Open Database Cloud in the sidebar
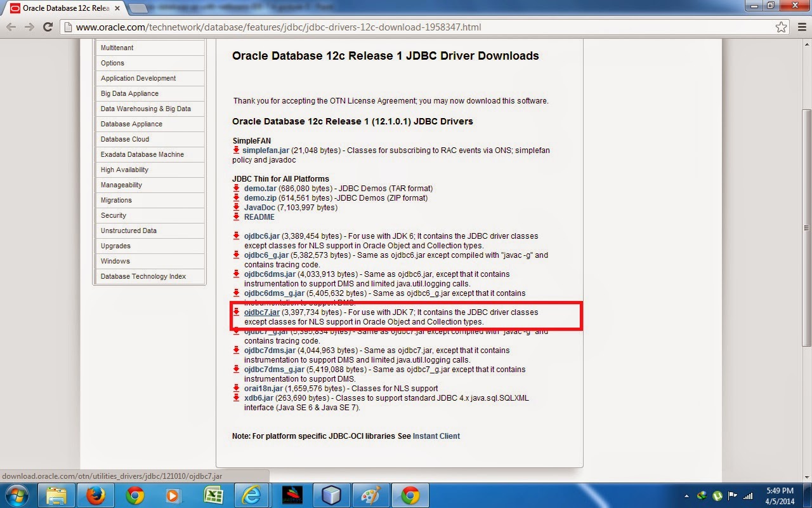The image size is (812, 508). 150,139
